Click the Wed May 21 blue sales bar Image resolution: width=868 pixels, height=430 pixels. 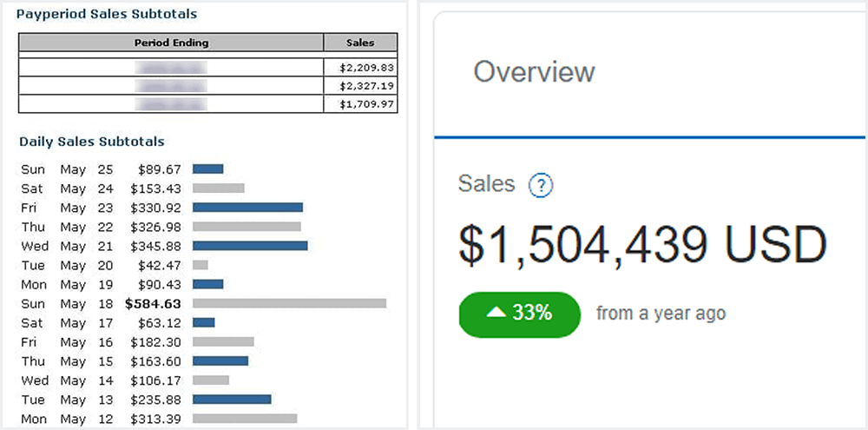[250, 246]
